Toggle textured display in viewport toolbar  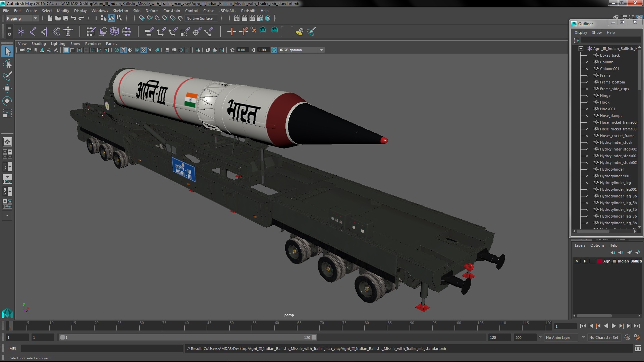(144, 50)
